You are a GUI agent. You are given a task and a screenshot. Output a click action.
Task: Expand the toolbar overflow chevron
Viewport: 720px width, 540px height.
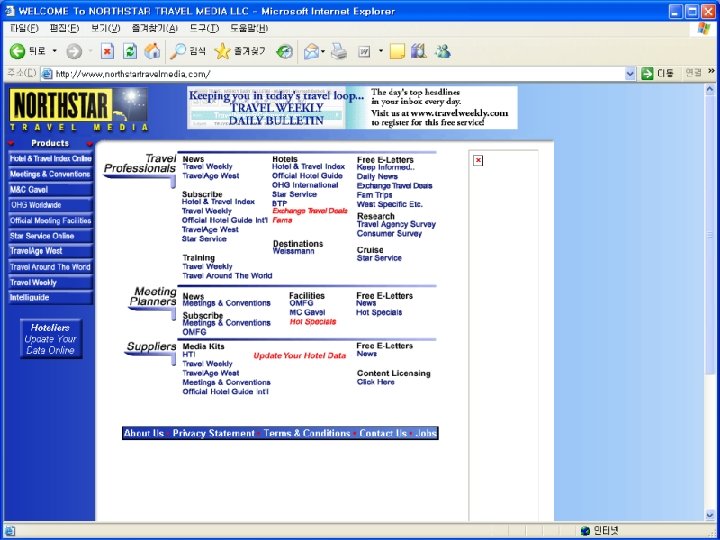click(x=711, y=71)
